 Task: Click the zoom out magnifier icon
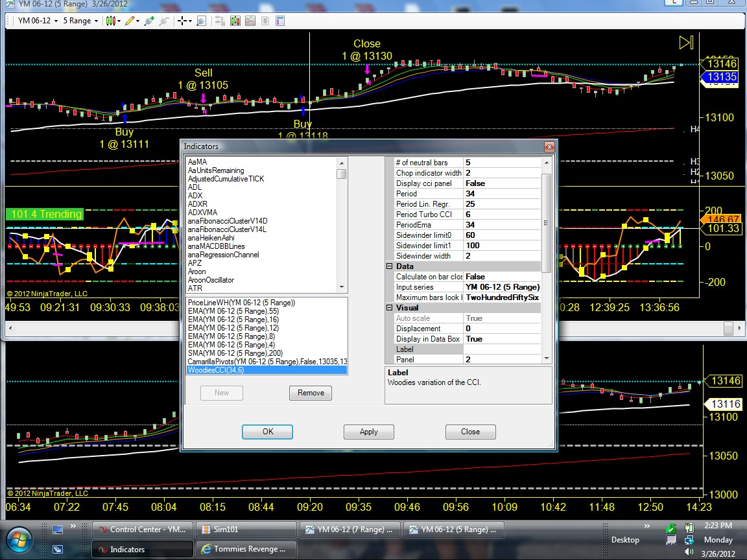click(x=164, y=21)
